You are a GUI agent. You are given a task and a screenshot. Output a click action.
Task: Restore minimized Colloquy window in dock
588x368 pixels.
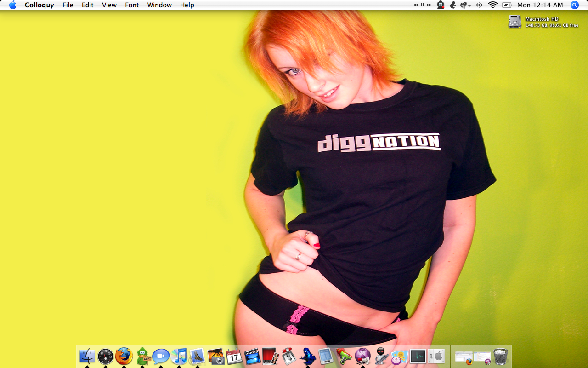point(482,357)
